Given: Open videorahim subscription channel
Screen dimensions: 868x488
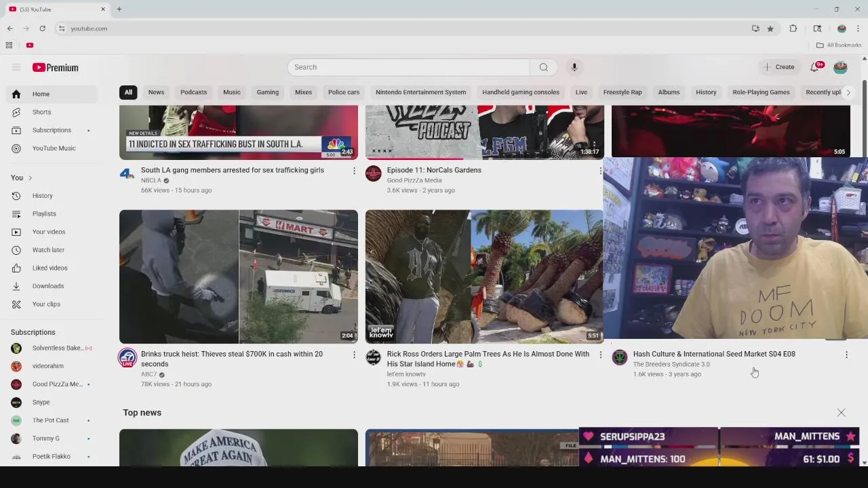Looking at the screenshot, I should 51,366.
